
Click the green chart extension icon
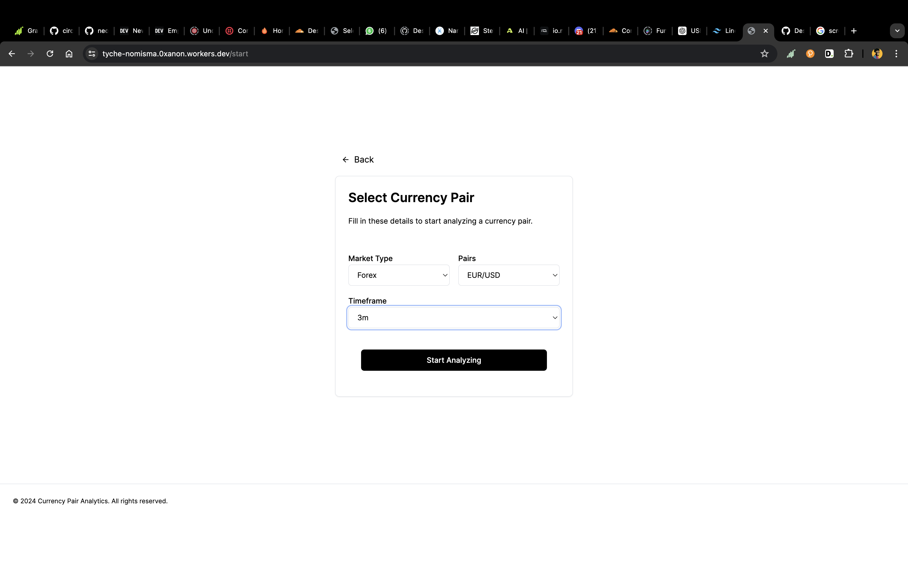(x=791, y=53)
